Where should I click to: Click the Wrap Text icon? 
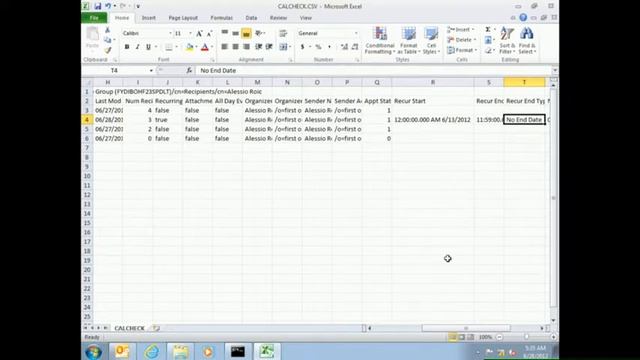283,33
